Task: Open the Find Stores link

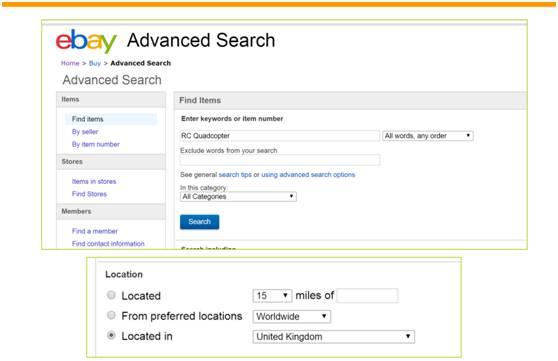Action: click(x=89, y=194)
